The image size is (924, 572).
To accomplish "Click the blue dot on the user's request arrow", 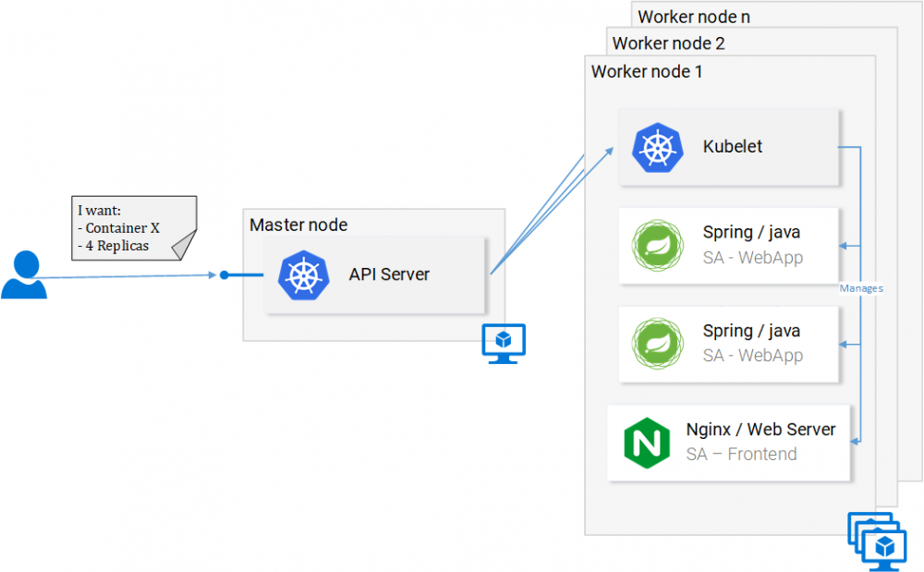I will 224,274.
